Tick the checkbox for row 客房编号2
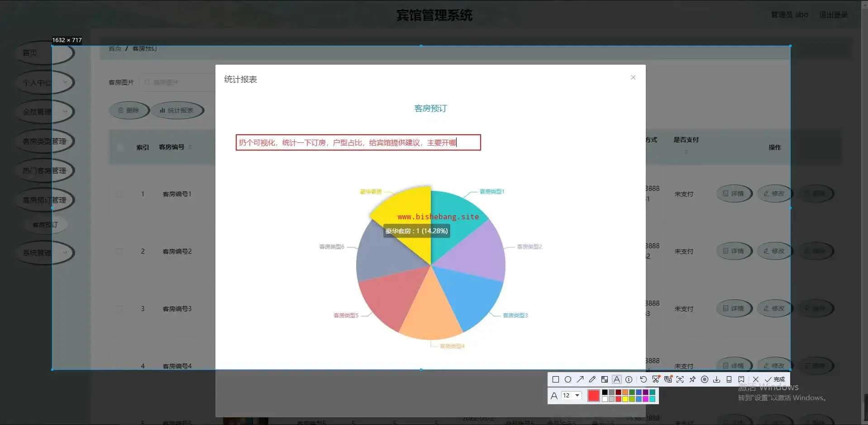This screenshot has height=425, width=868. pos(119,251)
